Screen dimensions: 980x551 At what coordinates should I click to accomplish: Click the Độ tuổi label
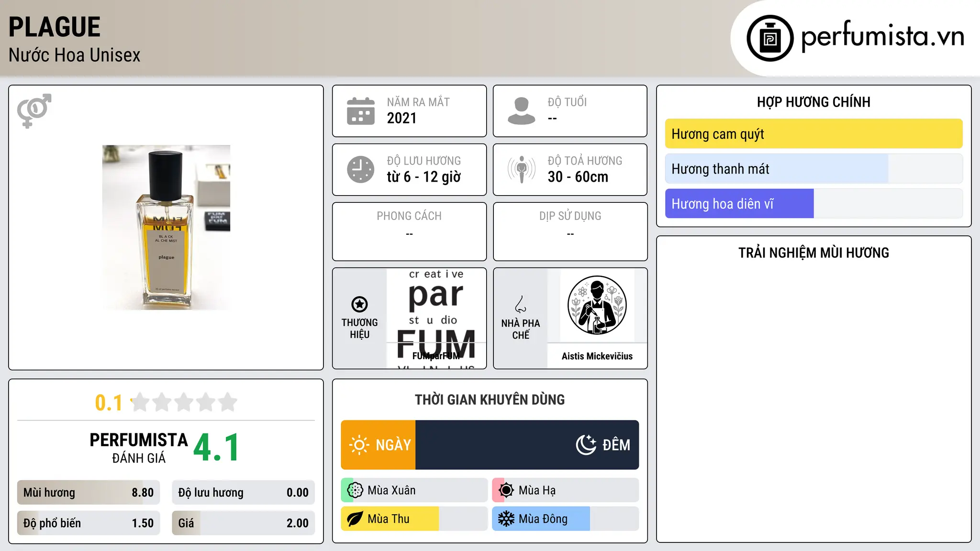click(x=567, y=102)
